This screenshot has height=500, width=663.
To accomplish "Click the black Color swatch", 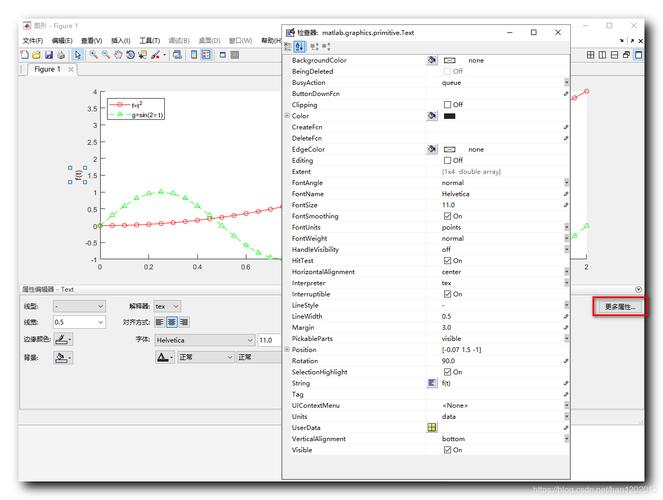I will click(449, 116).
